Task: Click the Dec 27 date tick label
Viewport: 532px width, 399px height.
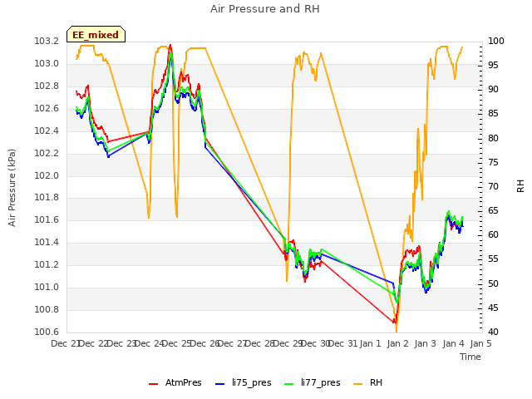Action: click(232, 343)
